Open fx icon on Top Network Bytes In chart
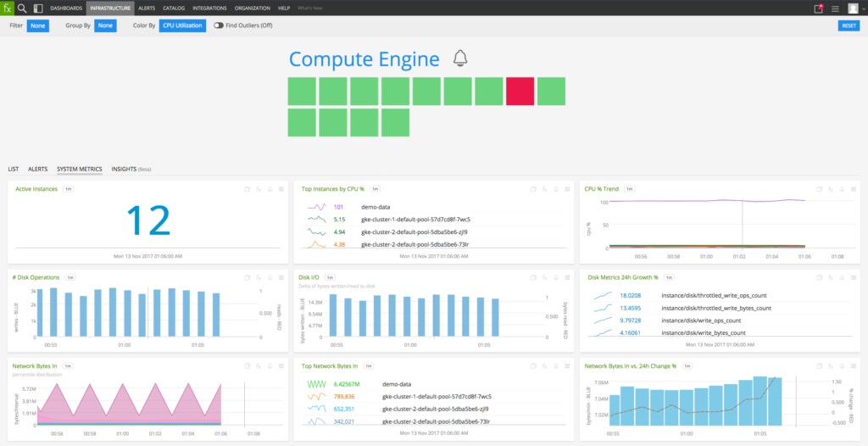The image size is (868, 446). coord(545,365)
